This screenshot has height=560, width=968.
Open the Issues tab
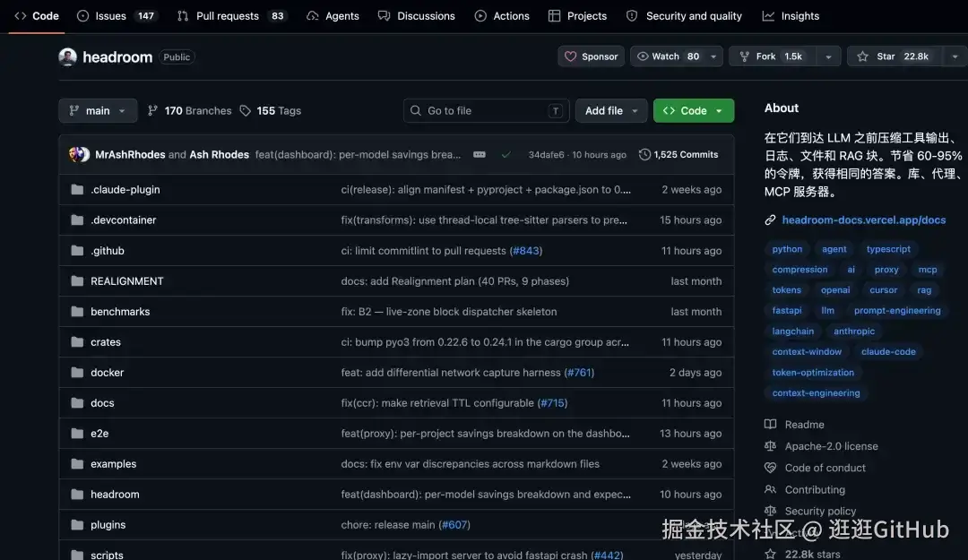tap(117, 16)
